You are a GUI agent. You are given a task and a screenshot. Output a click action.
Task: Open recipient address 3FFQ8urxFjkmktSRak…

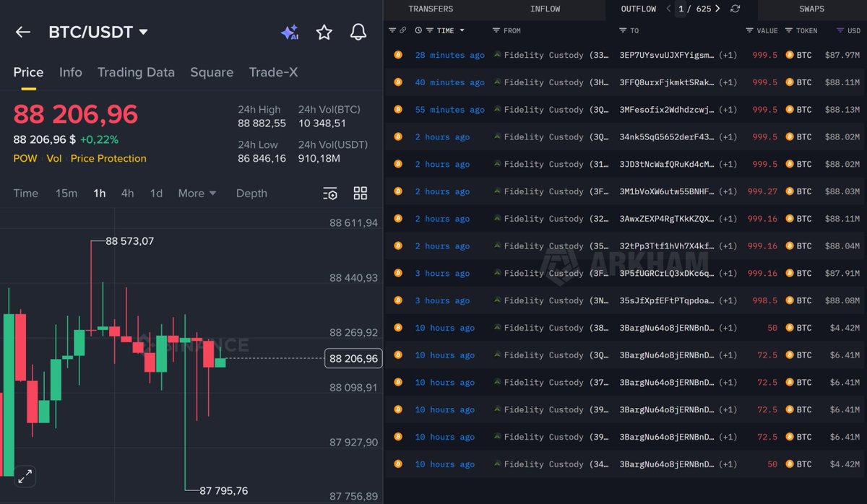pos(667,82)
